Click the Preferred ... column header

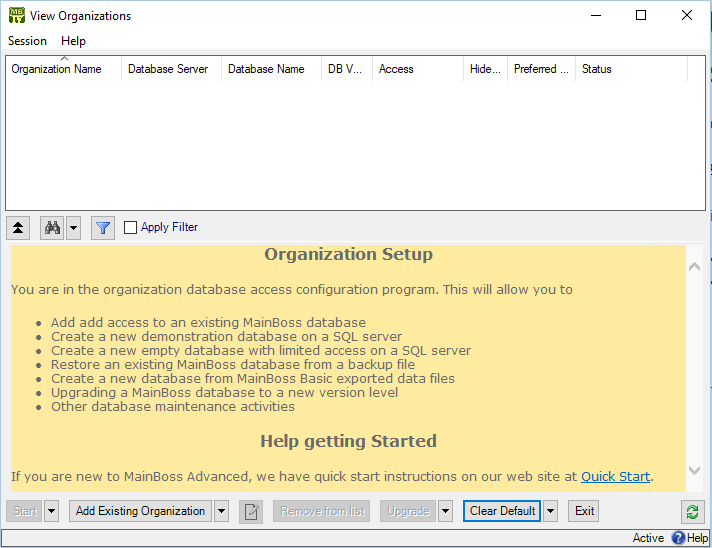541,69
